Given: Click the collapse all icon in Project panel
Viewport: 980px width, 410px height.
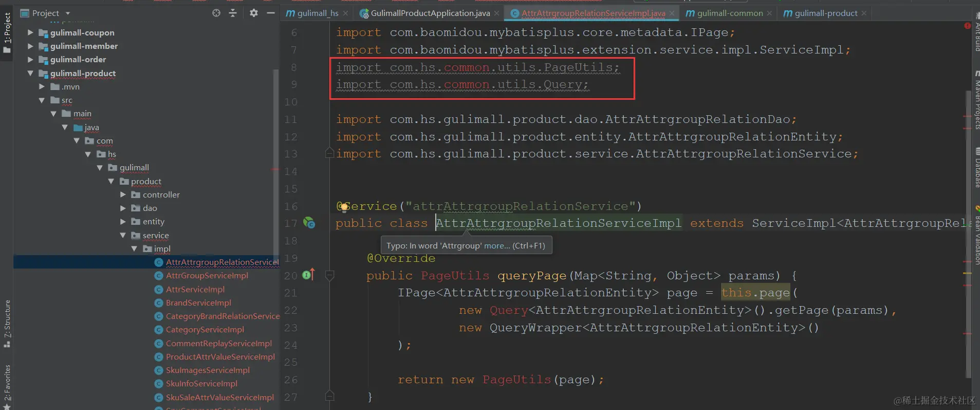Looking at the screenshot, I should point(233,13).
